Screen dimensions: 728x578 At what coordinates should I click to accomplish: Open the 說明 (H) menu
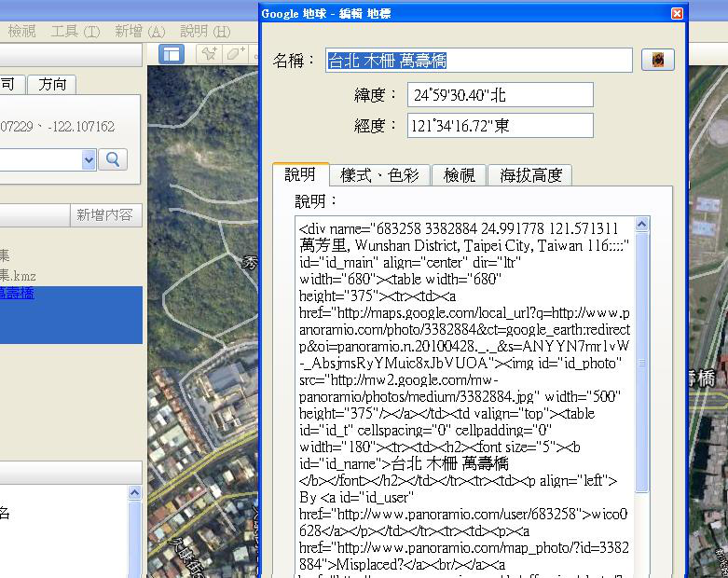point(205,32)
